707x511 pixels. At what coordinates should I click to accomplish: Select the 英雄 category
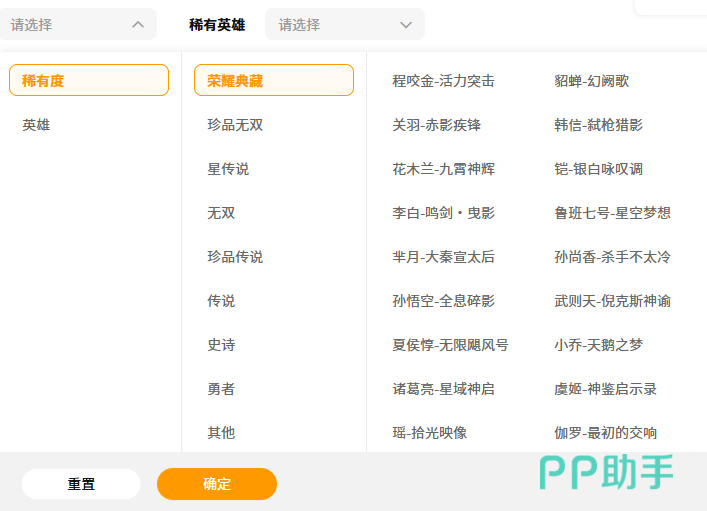(37, 125)
